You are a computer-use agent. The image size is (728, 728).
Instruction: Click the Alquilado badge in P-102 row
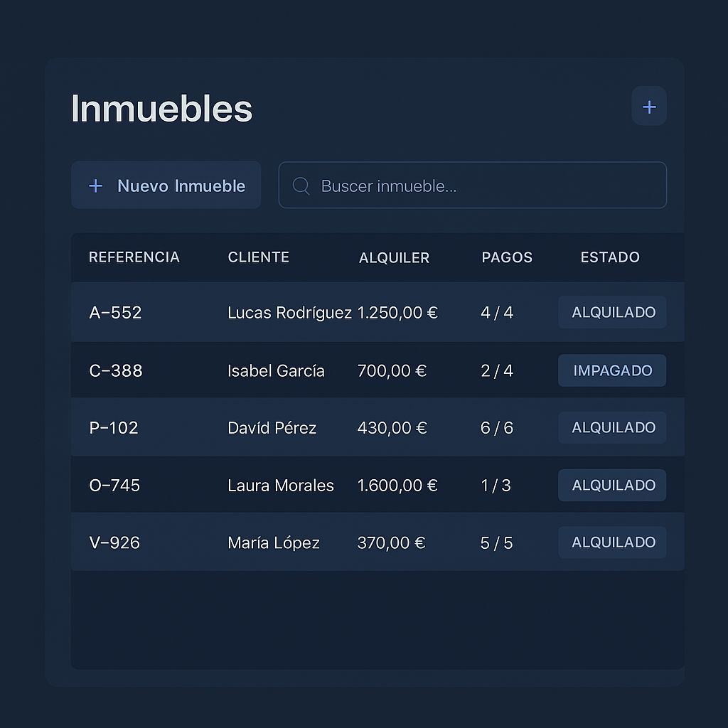612,427
